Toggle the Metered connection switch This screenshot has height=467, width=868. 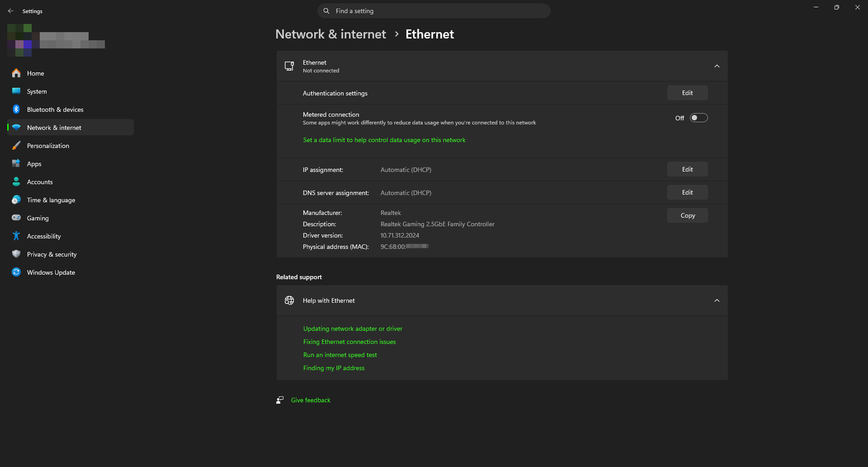click(x=698, y=118)
